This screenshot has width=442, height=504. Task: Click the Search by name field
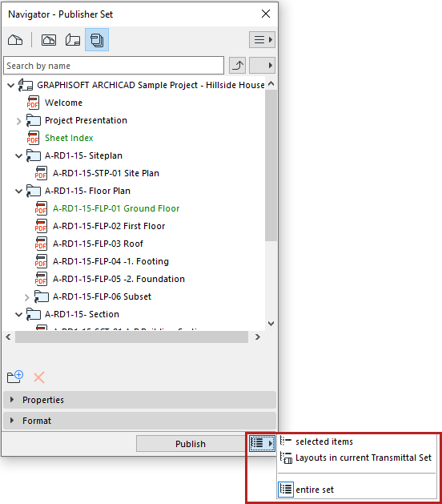point(114,66)
